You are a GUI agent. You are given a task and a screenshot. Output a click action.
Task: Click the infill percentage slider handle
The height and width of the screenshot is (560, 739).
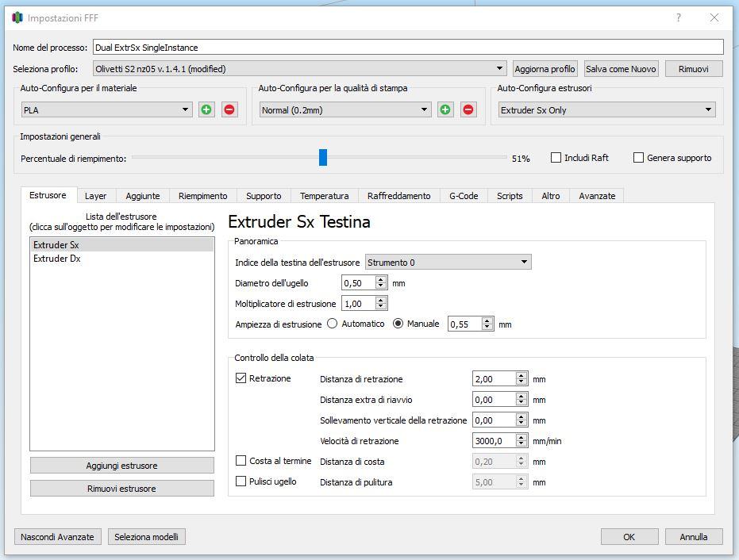point(323,158)
